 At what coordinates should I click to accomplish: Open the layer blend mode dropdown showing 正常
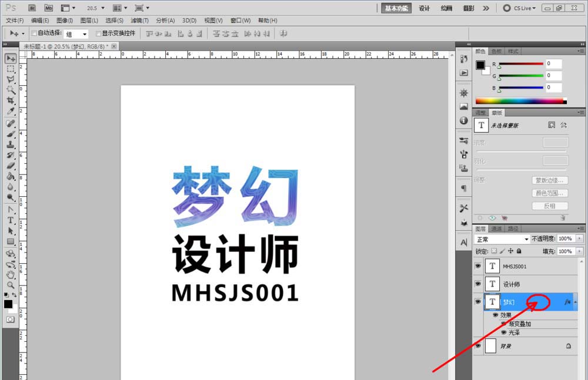click(502, 239)
